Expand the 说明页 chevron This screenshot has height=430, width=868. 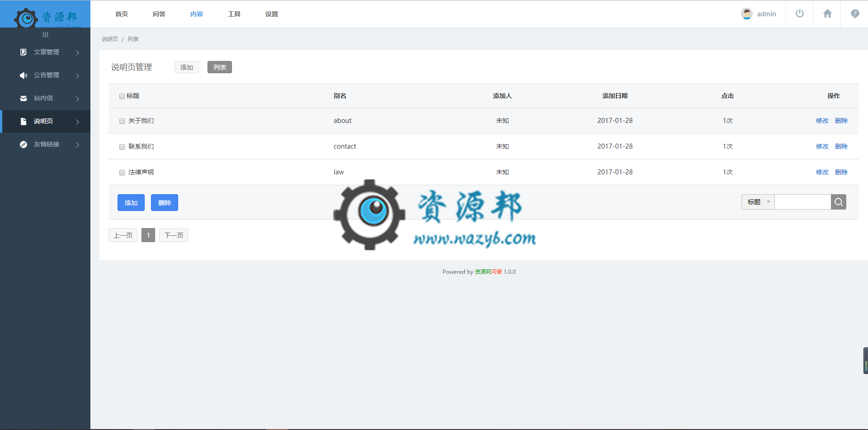77,122
